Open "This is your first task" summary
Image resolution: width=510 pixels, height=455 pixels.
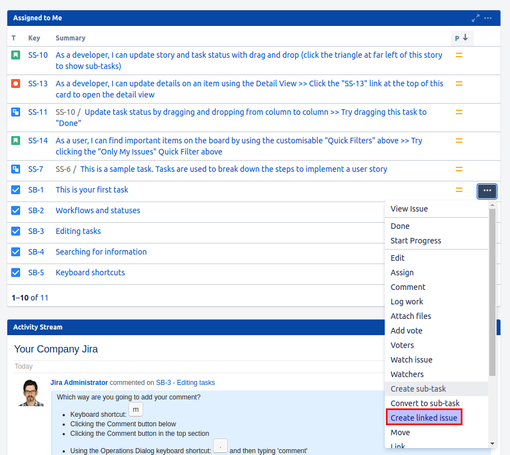[x=92, y=190]
